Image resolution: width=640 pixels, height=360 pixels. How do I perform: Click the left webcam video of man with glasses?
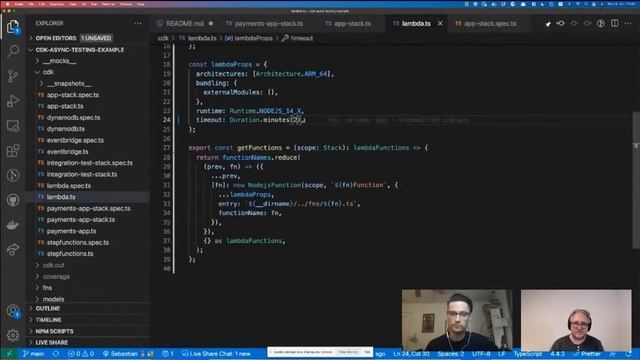(x=456, y=320)
